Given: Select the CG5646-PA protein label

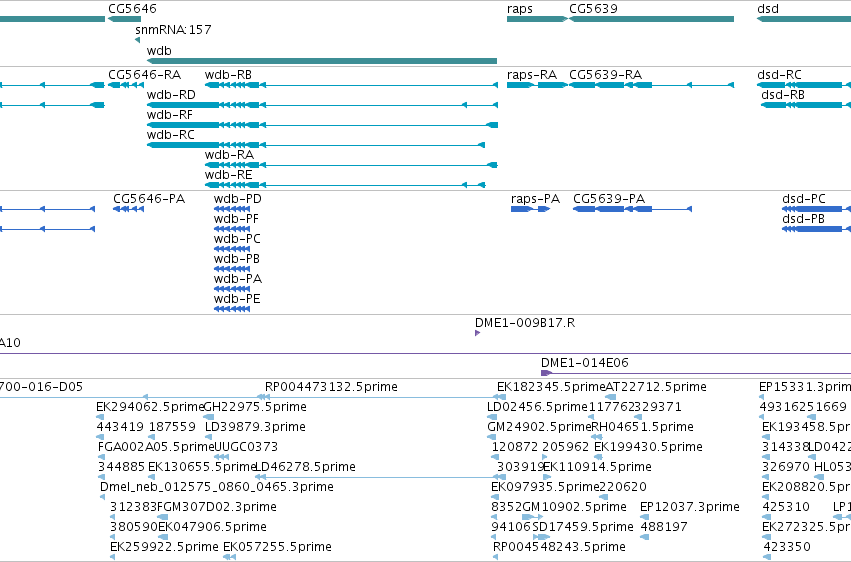Looking at the screenshot, I should click(x=149, y=199).
